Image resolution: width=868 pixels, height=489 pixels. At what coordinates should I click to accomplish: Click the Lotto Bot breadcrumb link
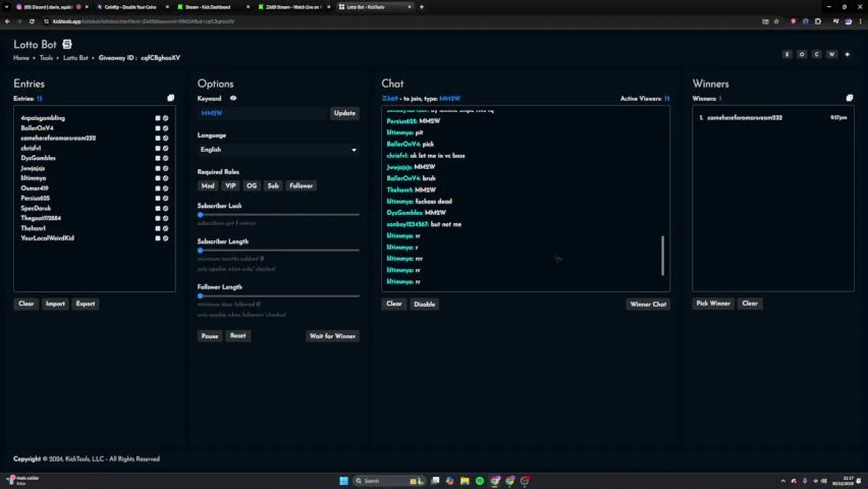coord(75,58)
